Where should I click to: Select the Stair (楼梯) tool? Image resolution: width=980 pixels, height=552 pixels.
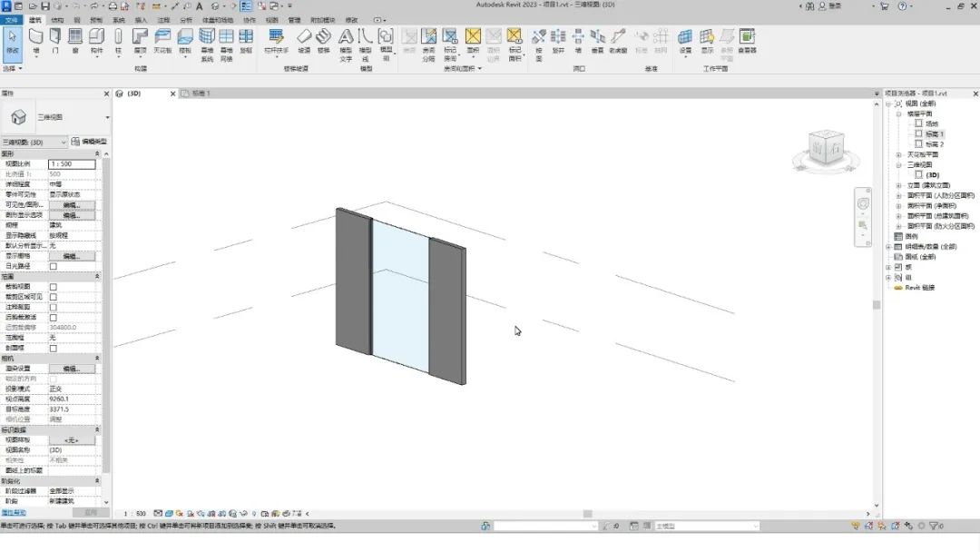(324, 41)
